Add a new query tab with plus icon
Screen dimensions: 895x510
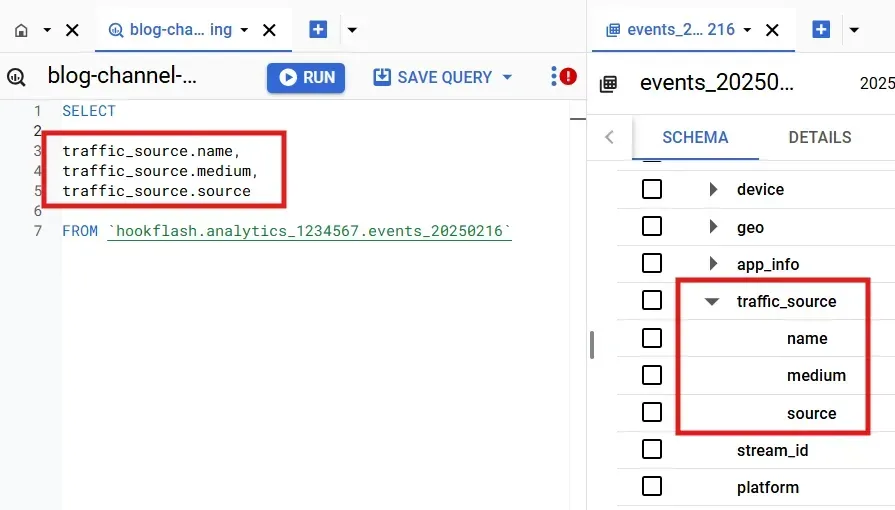[318, 30]
